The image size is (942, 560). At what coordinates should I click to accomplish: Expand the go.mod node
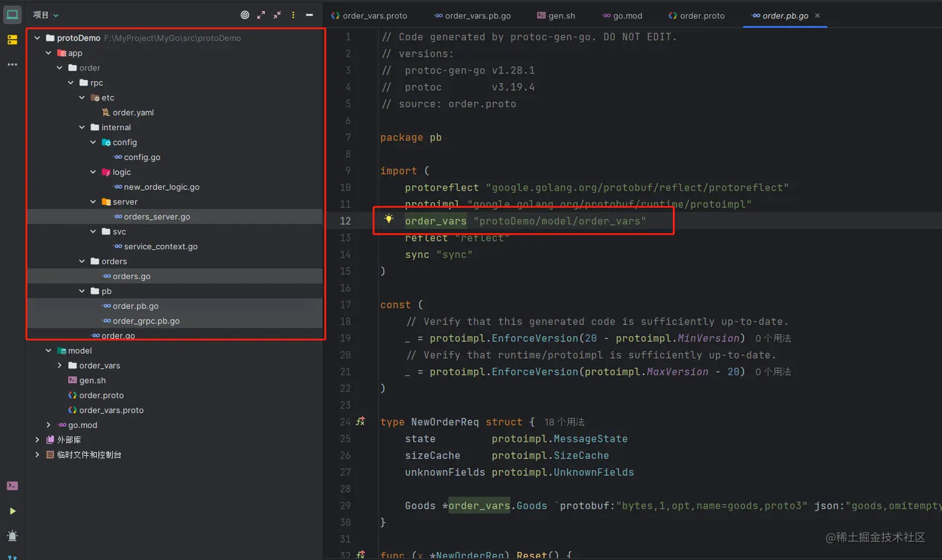pyautogui.click(x=49, y=425)
